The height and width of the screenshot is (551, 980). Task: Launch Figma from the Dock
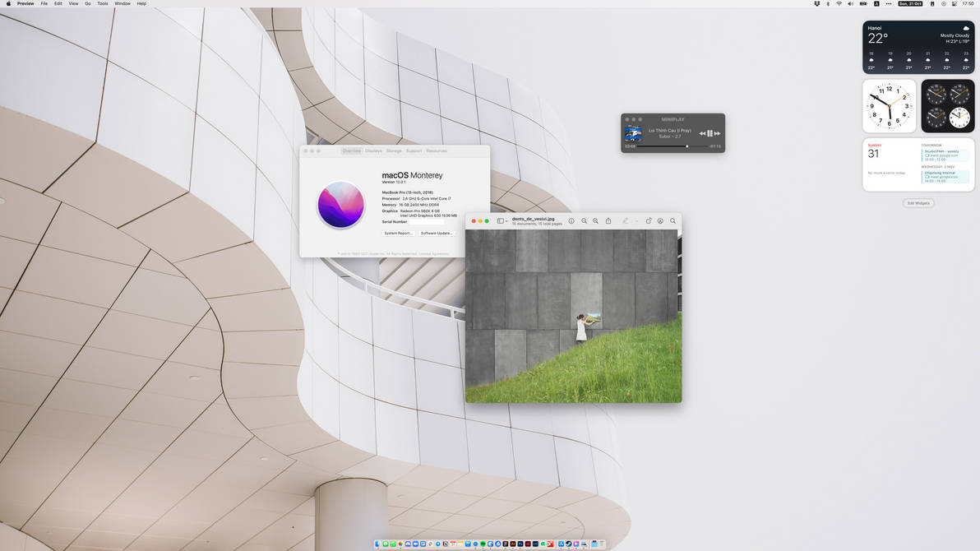click(x=505, y=544)
